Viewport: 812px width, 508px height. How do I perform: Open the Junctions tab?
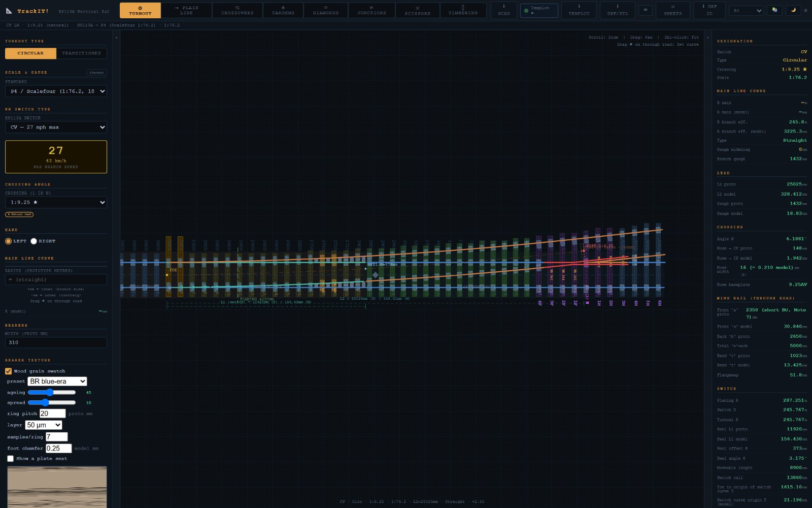371,10
